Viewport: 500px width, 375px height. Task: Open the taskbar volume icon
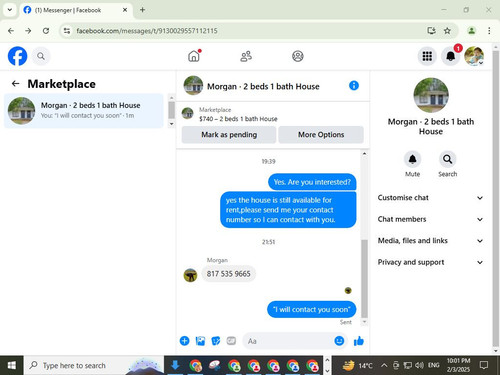click(x=419, y=365)
